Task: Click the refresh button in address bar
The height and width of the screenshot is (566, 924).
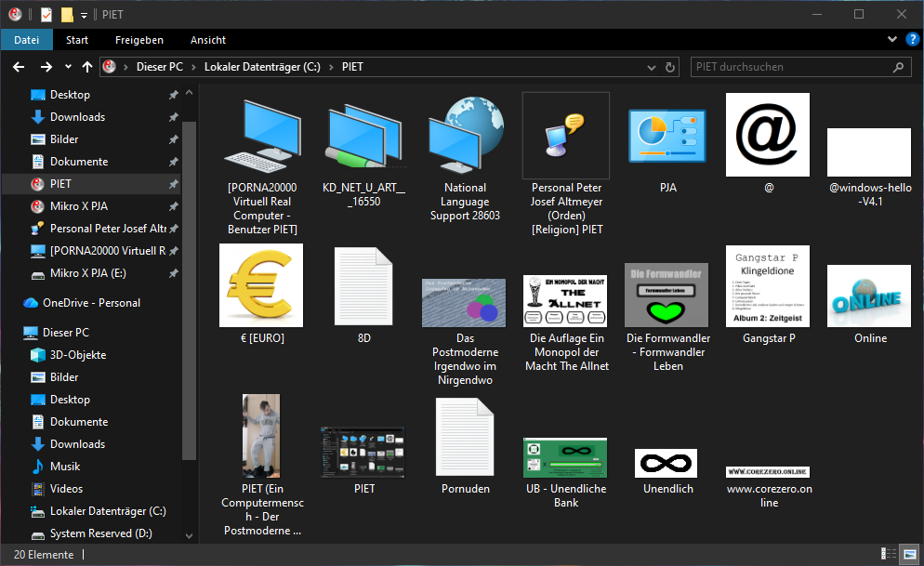Action: (x=670, y=67)
